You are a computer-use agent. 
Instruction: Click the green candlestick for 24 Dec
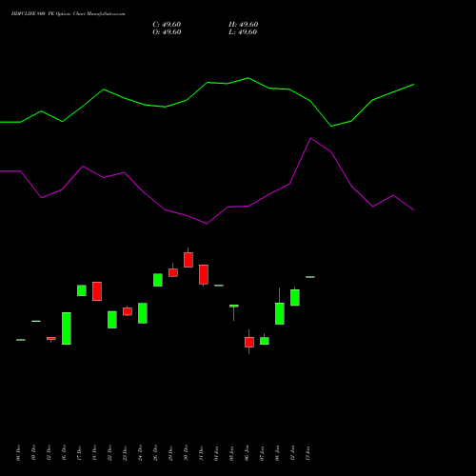(x=143, y=313)
